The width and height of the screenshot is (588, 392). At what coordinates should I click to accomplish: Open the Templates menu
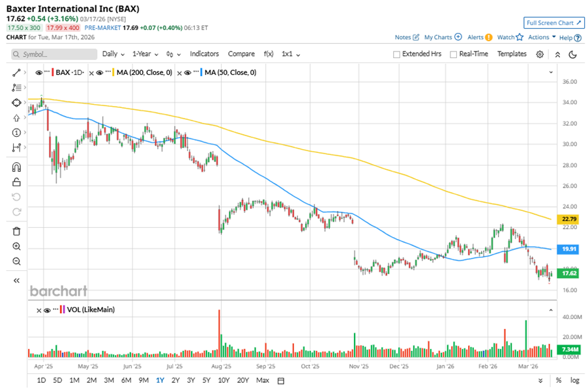pyautogui.click(x=512, y=54)
